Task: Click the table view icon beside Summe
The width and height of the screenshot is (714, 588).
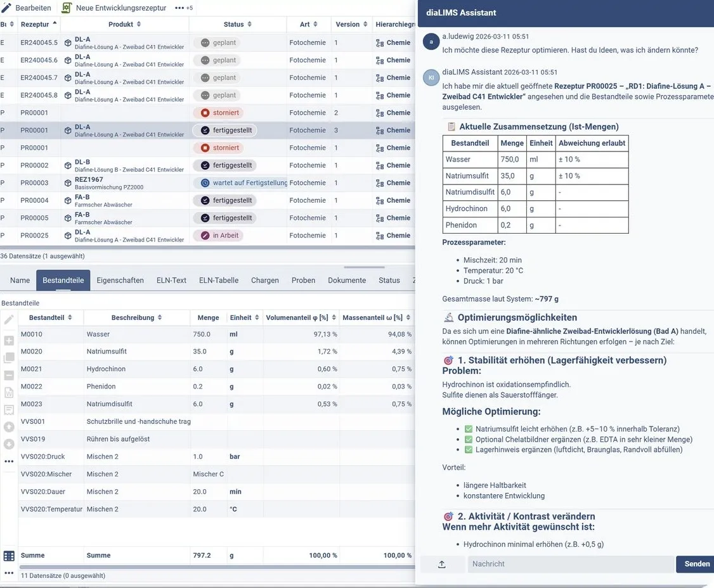Action: click(9, 556)
